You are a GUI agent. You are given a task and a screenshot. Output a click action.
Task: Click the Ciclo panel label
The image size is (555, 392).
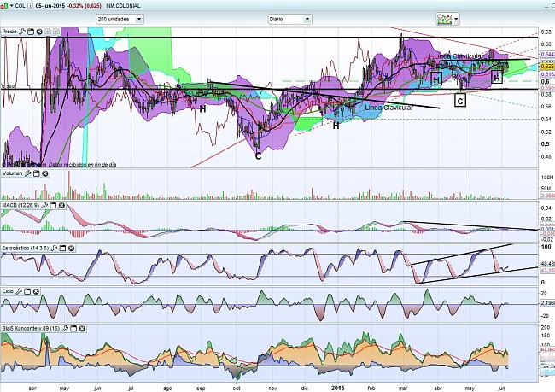(x=8, y=291)
